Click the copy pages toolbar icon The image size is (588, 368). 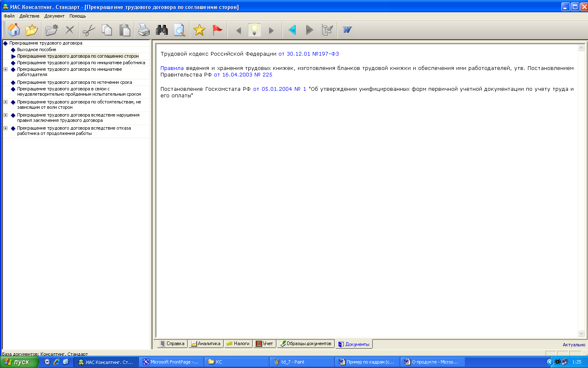(107, 30)
